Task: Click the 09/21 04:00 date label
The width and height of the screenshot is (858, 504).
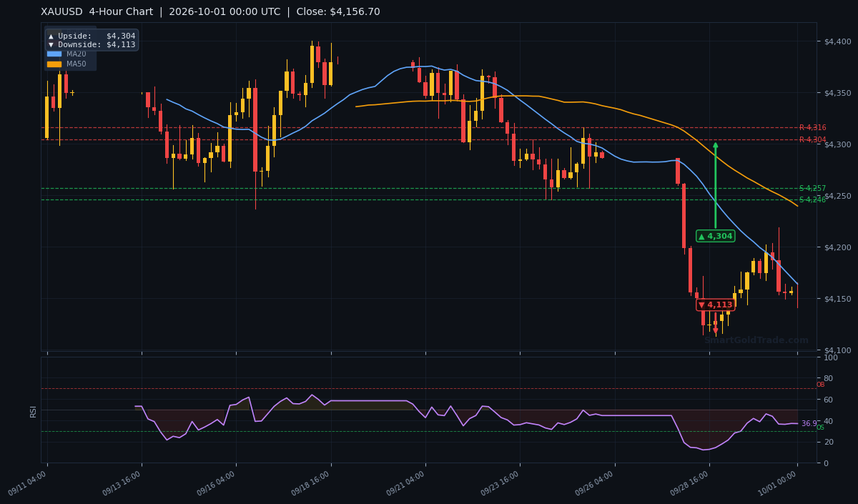Action: [x=406, y=483]
